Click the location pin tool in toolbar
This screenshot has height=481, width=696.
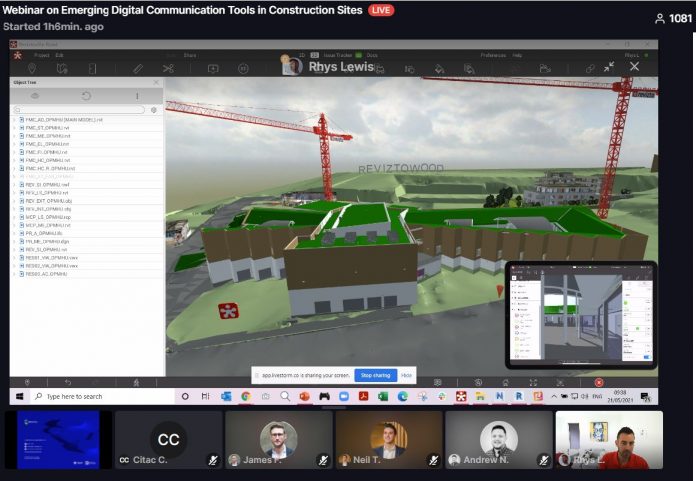coord(33,68)
